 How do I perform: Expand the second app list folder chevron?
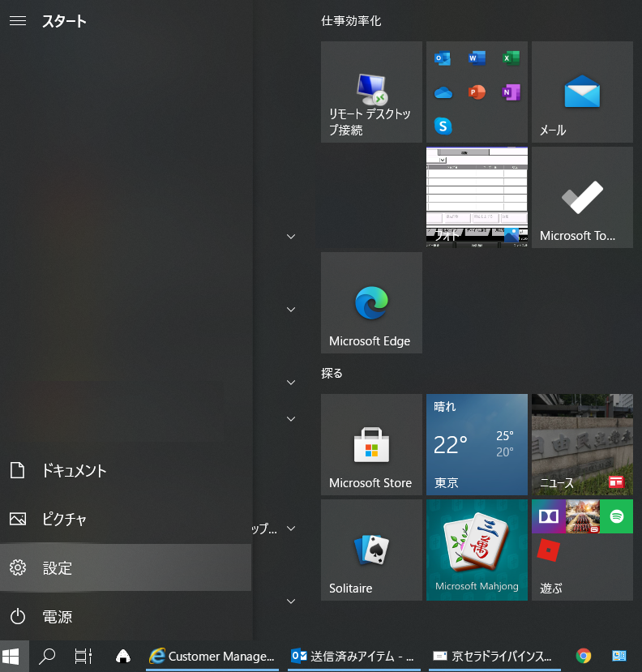pyautogui.click(x=291, y=310)
